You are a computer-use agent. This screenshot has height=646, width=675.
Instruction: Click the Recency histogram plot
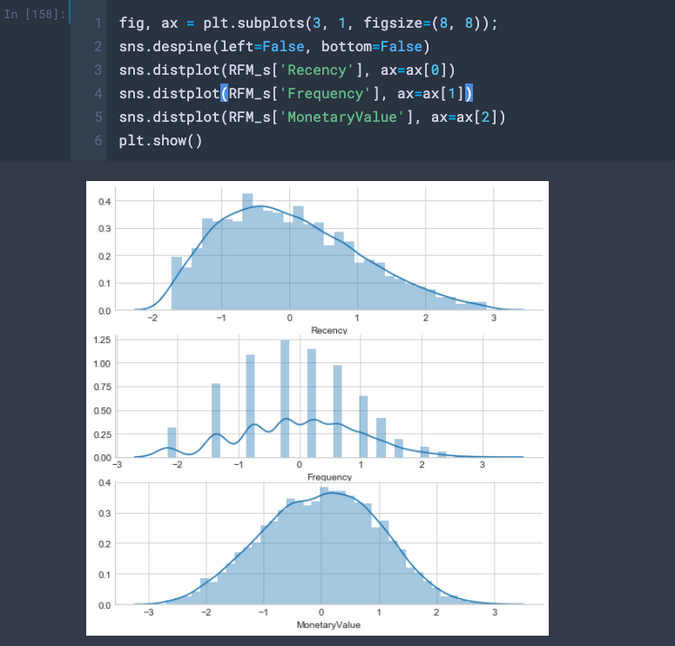pos(329,249)
